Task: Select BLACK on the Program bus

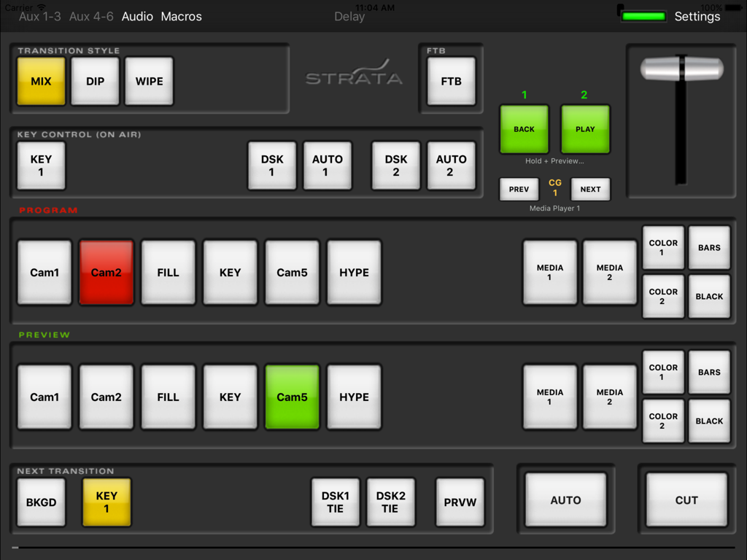Action: point(709,297)
